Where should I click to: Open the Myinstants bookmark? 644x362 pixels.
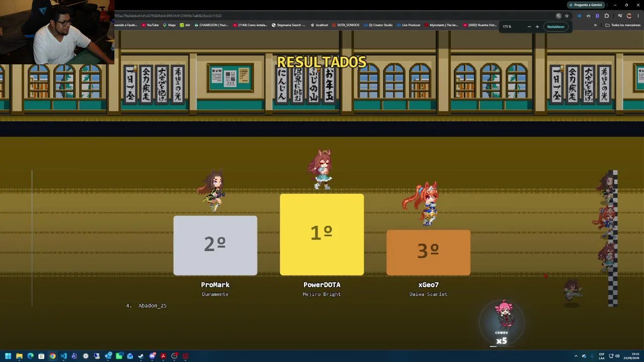442,25
